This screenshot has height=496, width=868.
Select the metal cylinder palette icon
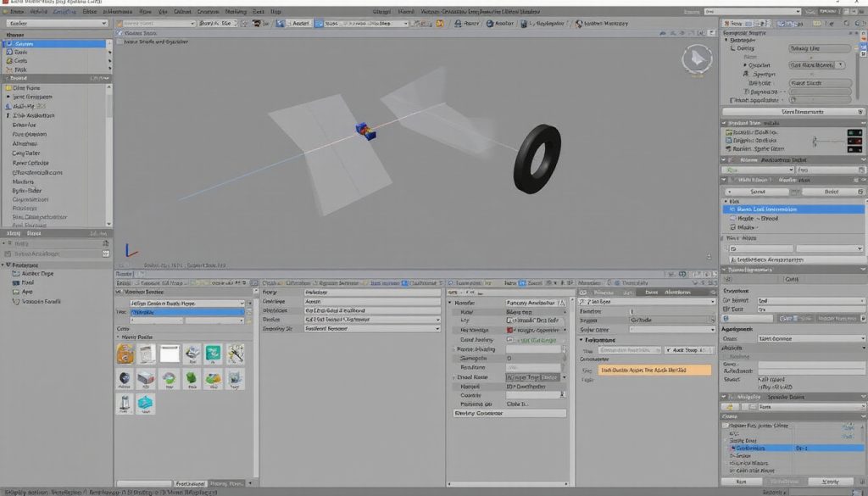click(125, 404)
